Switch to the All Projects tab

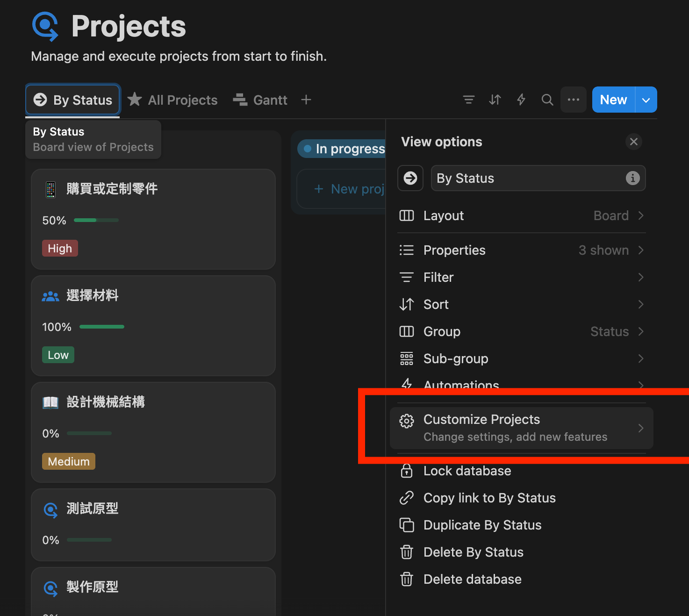click(x=172, y=100)
